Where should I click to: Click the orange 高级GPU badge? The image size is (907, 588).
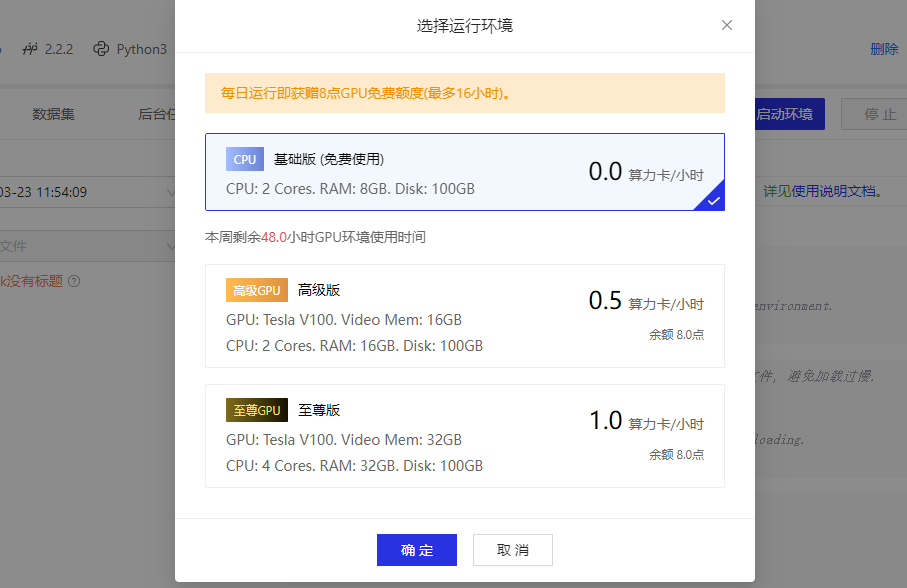pos(257,290)
